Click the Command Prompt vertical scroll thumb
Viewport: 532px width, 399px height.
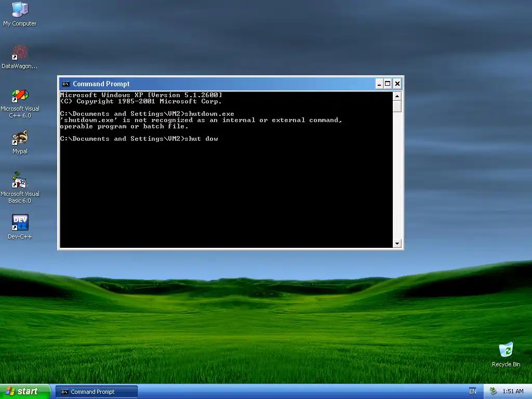pos(397,106)
